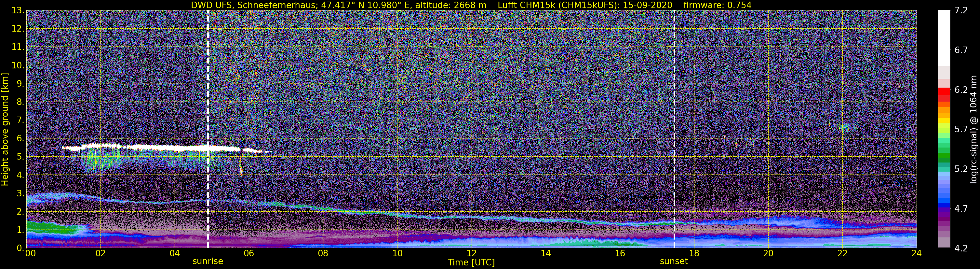Click the time axis tick '14'
Image resolution: width=980 pixels, height=269 pixels.
coord(545,253)
